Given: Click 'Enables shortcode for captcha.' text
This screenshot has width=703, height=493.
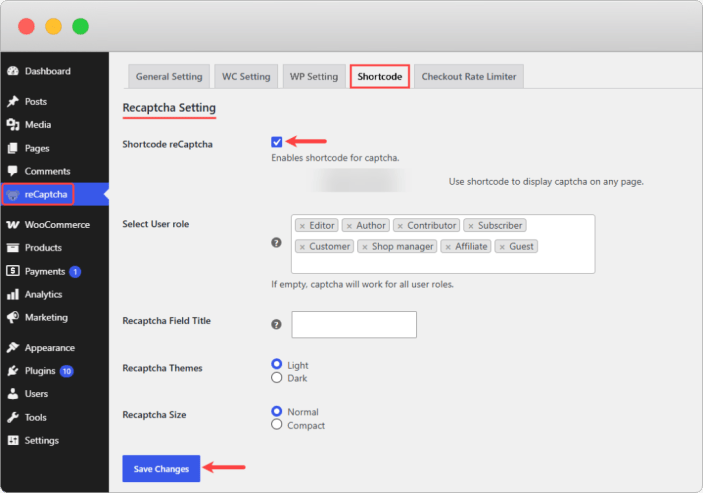Looking at the screenshot, I should point(335,158).
